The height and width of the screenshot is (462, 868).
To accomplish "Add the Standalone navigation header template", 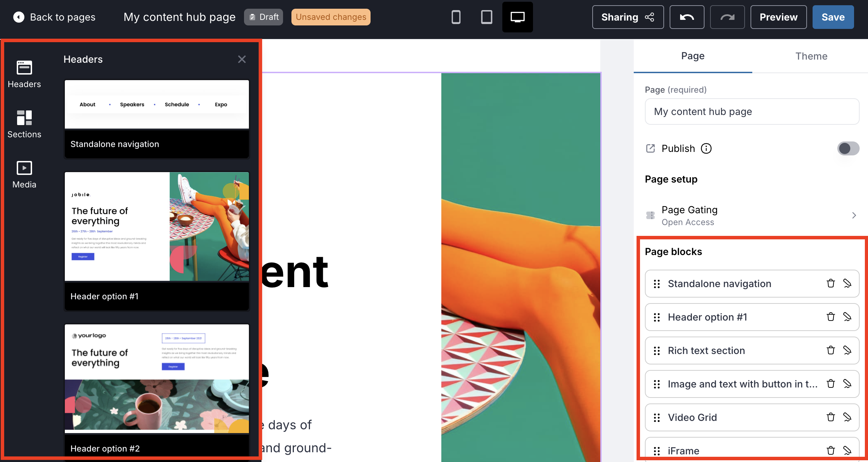I will pyautogui.click(x=157, y=119).
